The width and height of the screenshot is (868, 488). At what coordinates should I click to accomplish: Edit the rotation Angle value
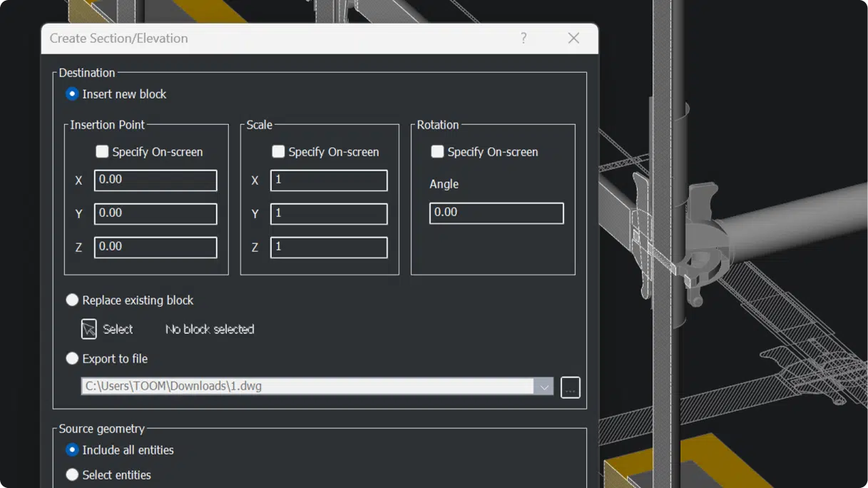tap(496, 212)
